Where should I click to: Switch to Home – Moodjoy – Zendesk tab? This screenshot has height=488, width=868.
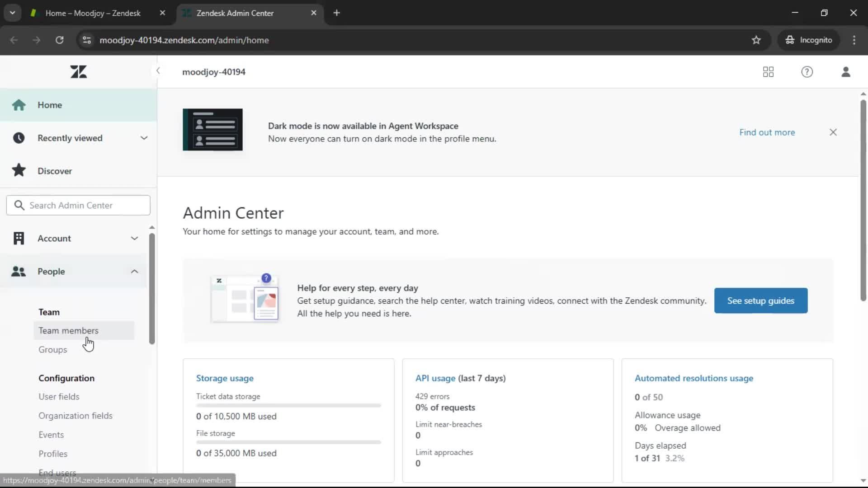tap(93, 13)
